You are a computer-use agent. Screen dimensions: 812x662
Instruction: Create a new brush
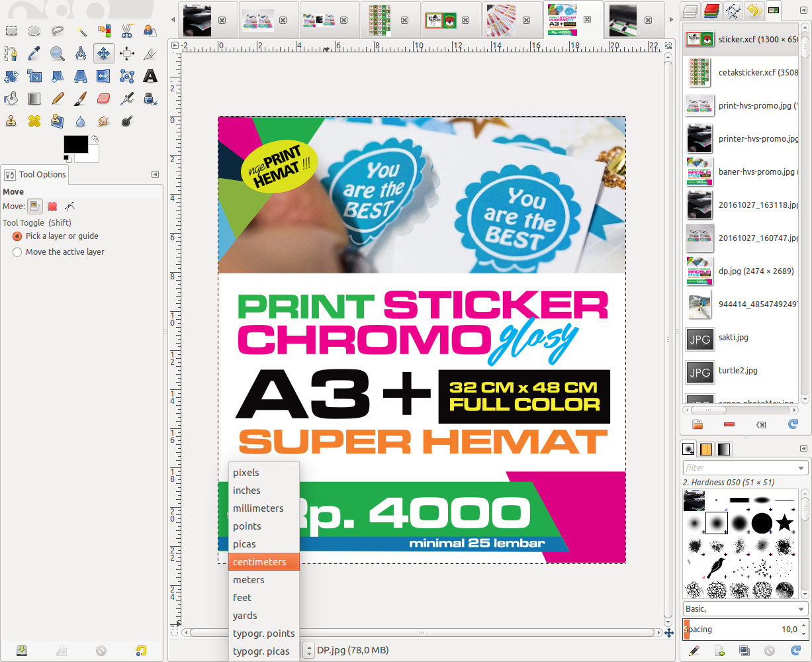pos(719,651)
